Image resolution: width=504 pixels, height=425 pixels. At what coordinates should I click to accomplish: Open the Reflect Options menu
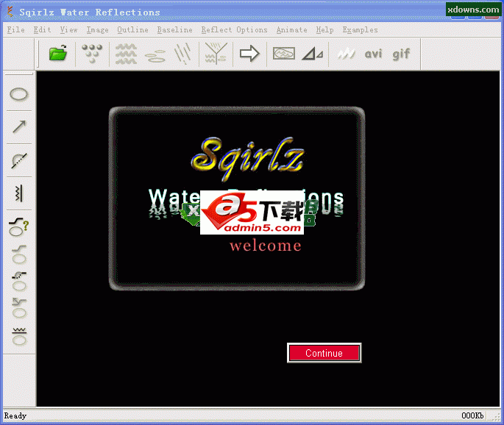[x=234, y=30]
